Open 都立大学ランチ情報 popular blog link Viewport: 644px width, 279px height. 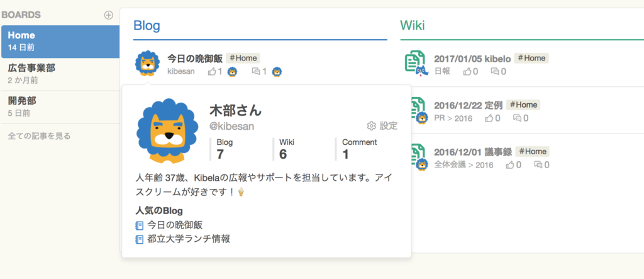click(x=189, y=239)
